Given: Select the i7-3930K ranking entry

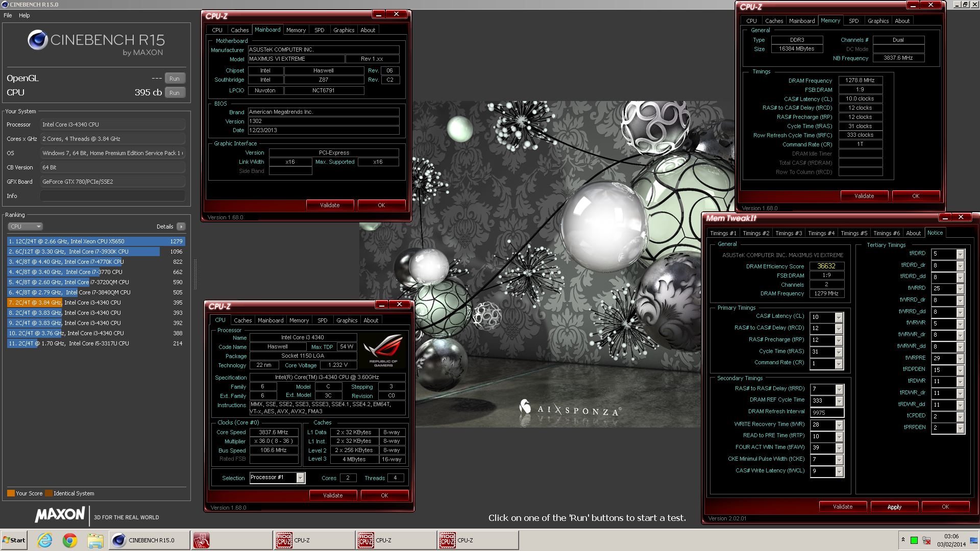Looking at the screenshot, I should 95,252.
